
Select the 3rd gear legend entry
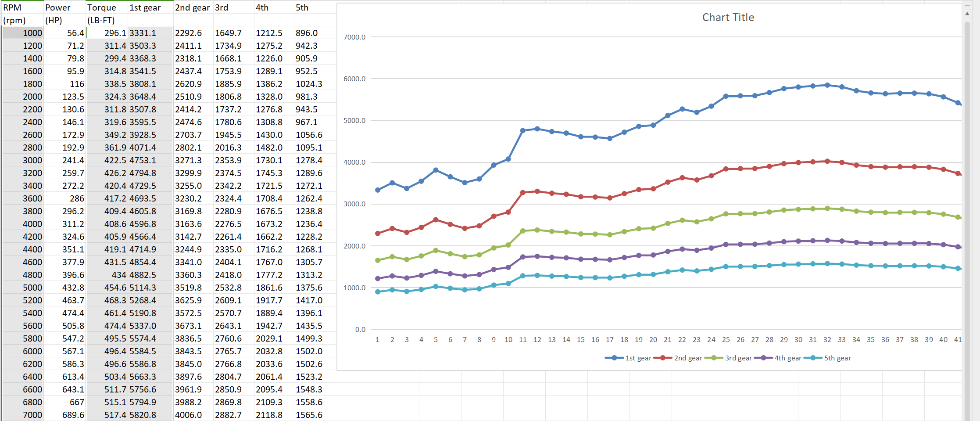pyautogui.click(x=729, y=358)
